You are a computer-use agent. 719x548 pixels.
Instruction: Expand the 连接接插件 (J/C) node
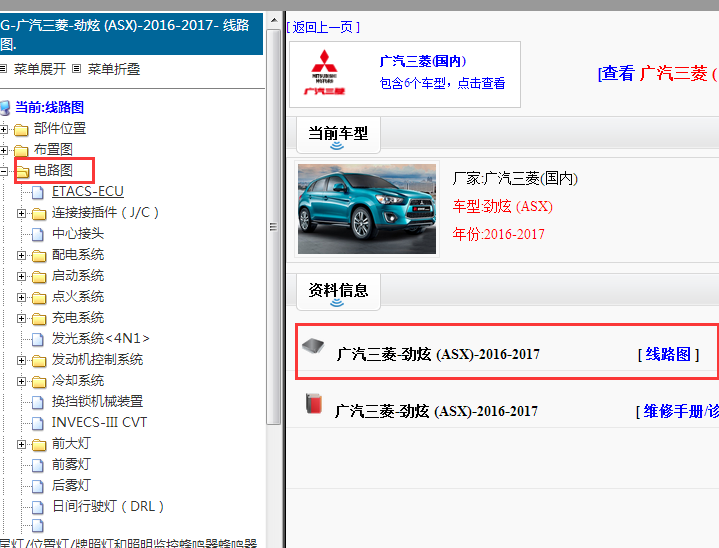tap(21, 213)
